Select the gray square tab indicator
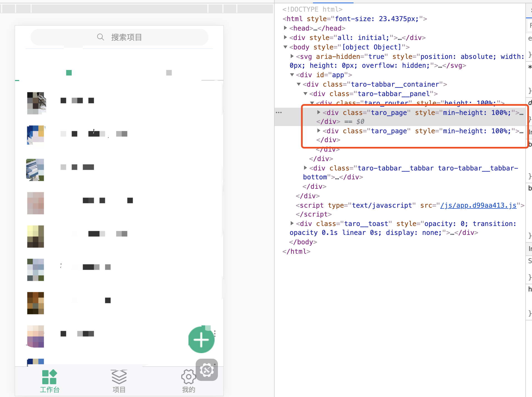 click(169, 73)
